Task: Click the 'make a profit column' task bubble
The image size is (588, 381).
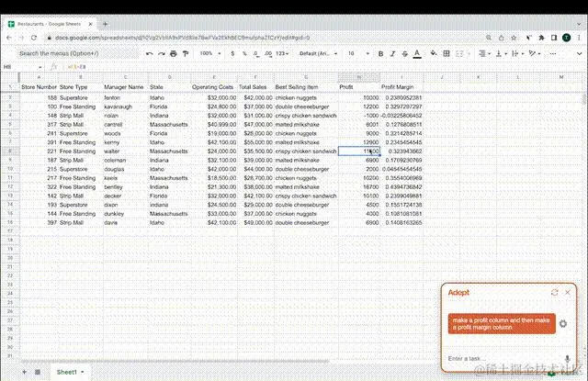Action: (x=502, y=324)
